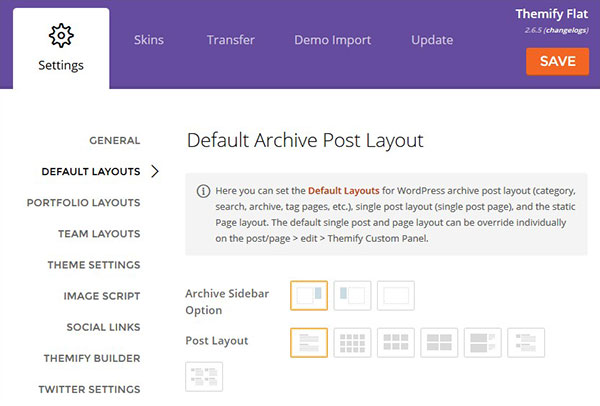
Task: Choose four-column grid post layout
Action: (352, 342)
